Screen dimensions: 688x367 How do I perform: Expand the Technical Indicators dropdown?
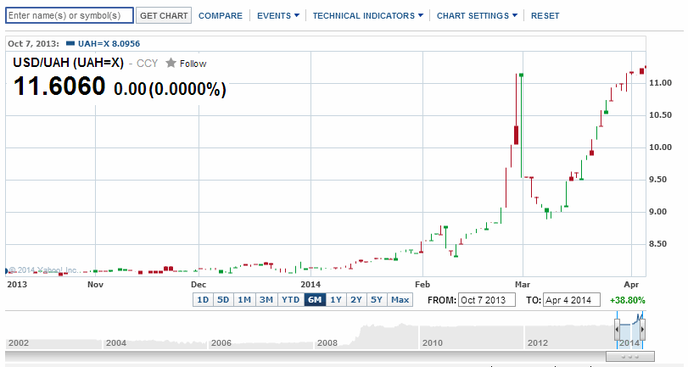tap(368, 16)
